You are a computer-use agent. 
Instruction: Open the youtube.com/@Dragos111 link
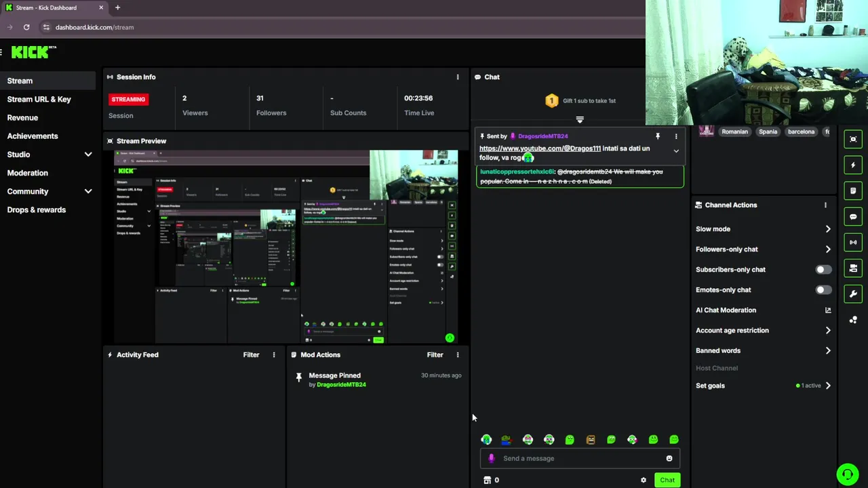tap(540, 148)
